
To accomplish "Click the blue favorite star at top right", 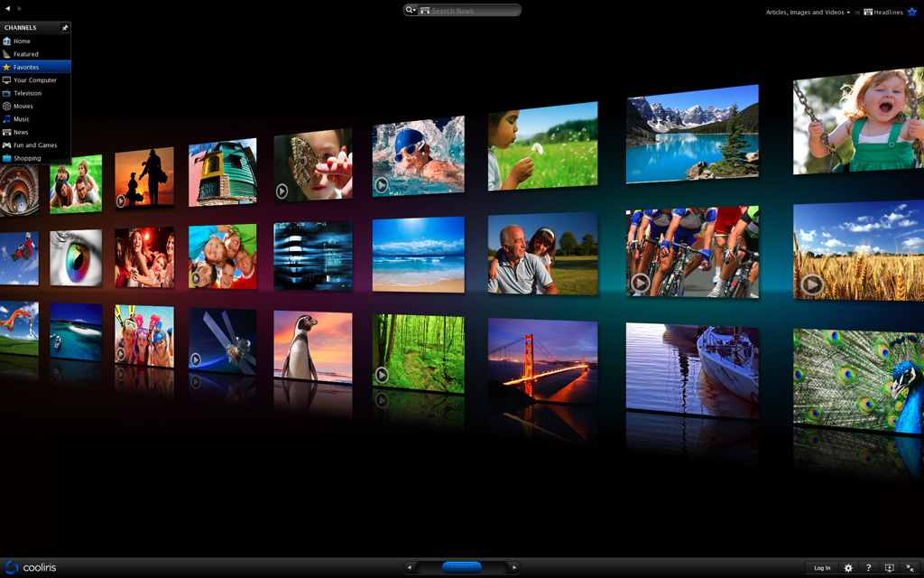I will pos(912,12).
